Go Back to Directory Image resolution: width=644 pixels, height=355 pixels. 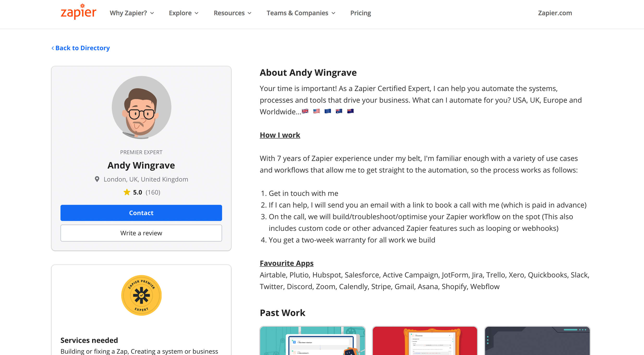(x=81, y=48)
